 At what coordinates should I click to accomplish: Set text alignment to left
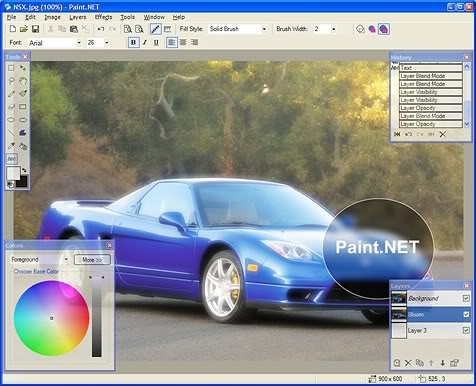(172, 42)
